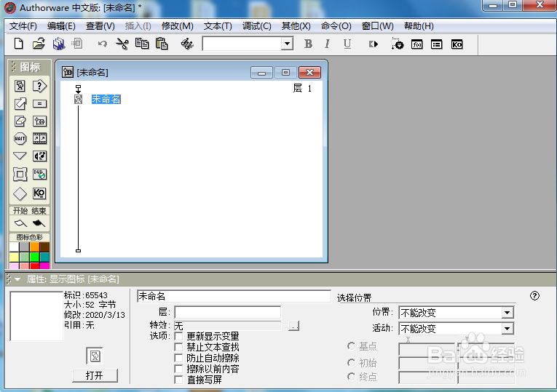Viewport: 557px width, 392px height.
Task: Select the WAIT icon in palette
Action: pos(20,138)
